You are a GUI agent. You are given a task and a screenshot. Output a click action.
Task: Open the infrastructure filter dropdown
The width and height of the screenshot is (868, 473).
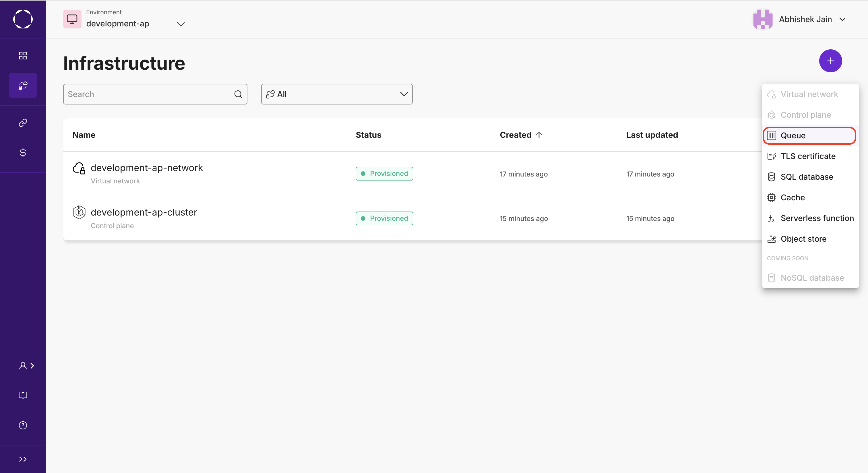(337, 94)
